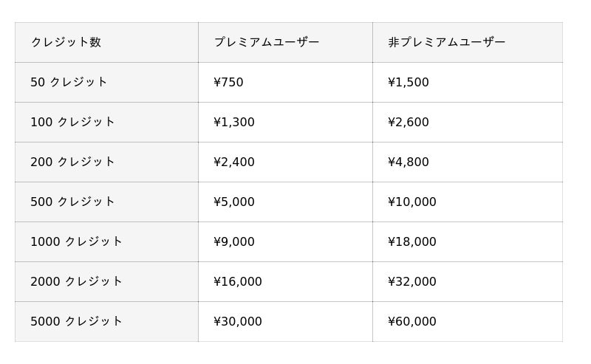Select the 100 クレジット row label
The image size is (591, 364).
tap(72, 122)
